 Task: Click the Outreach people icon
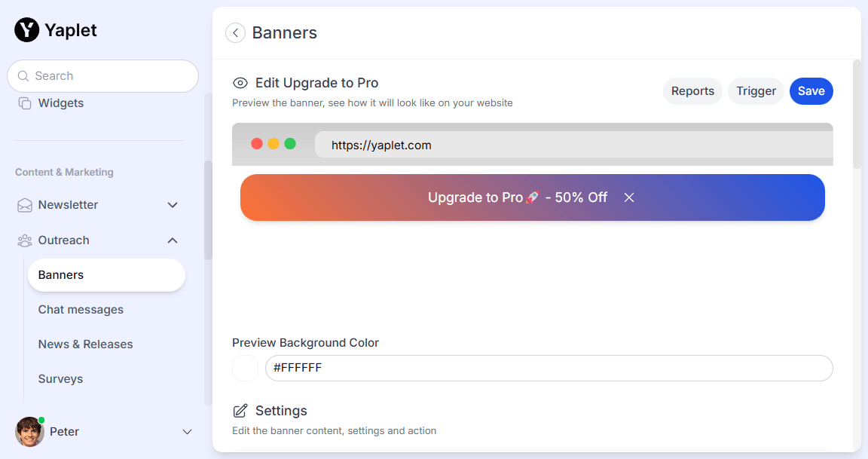coord(25,240)
